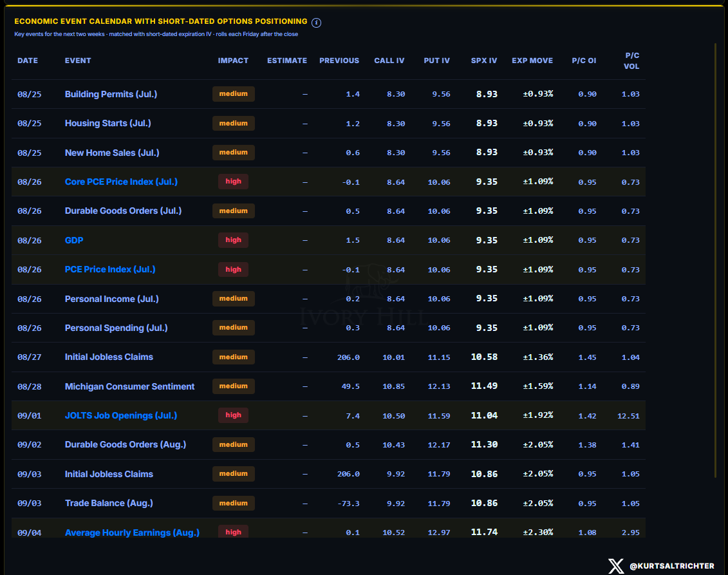The image size is (728, 575).
Task: Click the calendar title text
Action: pyautogui.click(x=161, y=21)
